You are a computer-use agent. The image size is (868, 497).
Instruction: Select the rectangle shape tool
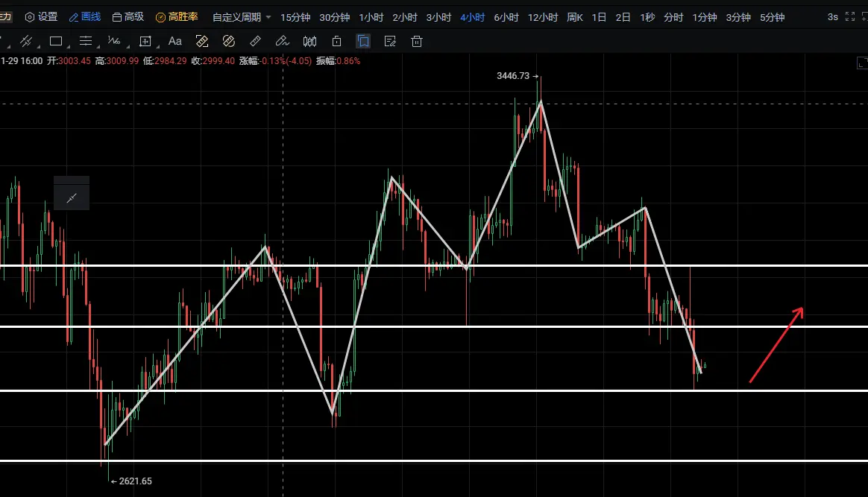point(55,41)
